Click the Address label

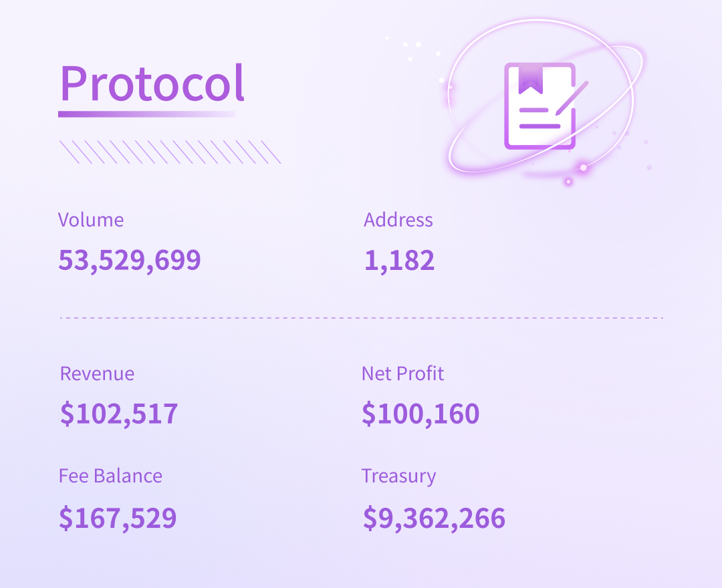tap(398, 220)
